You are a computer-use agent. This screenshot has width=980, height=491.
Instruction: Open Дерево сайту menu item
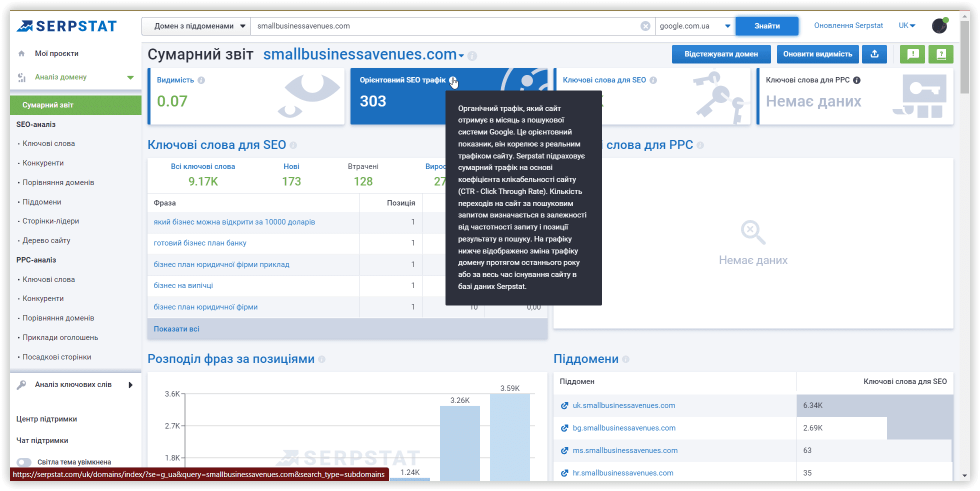(46, 240)
